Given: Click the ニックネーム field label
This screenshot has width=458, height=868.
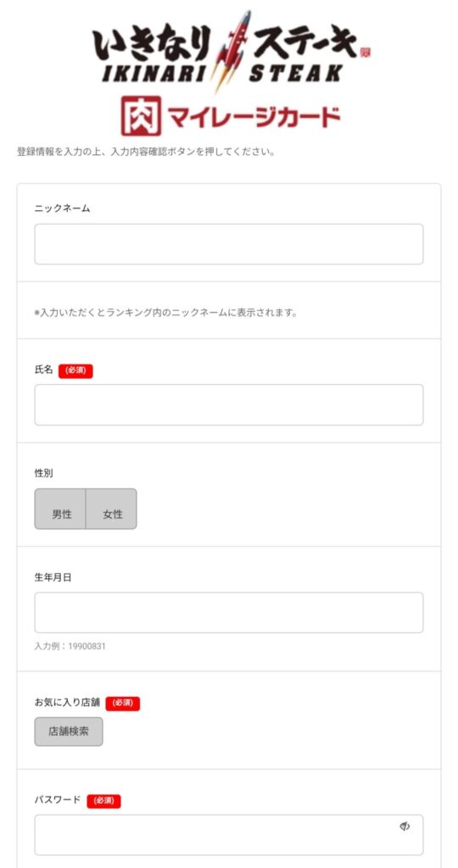Looking at the screenshot, I should click(x=62, y=209).
